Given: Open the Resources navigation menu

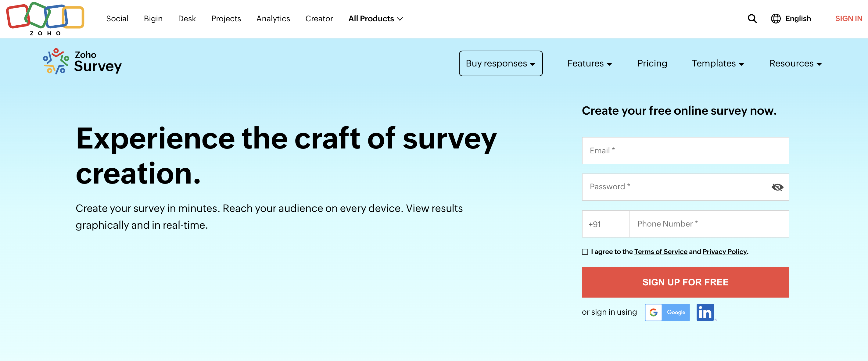Looking at the screenshot, I should click(x=795, y=63).
